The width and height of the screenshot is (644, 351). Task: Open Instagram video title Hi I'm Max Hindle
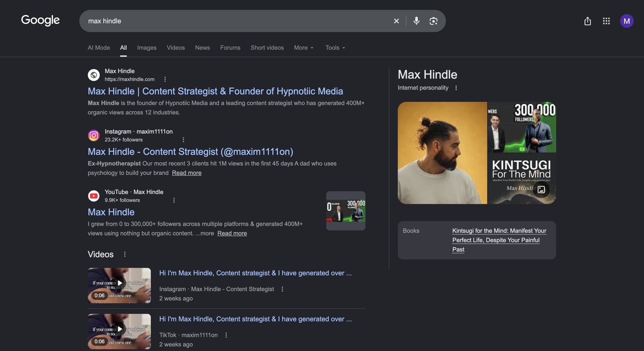[255, 273]
